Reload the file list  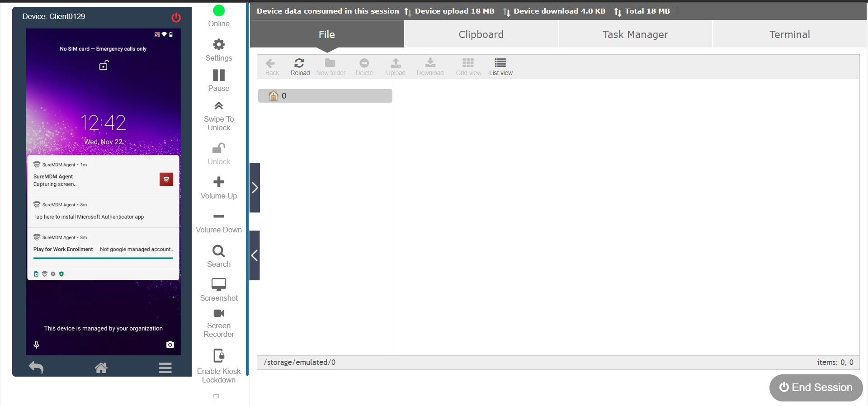pos(300,66)
